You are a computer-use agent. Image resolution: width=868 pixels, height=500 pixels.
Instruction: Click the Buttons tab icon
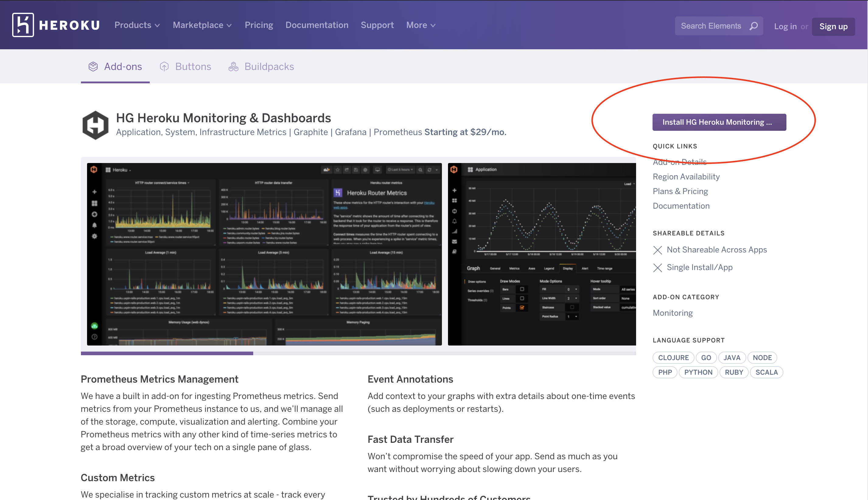click(x=164, y=67)
